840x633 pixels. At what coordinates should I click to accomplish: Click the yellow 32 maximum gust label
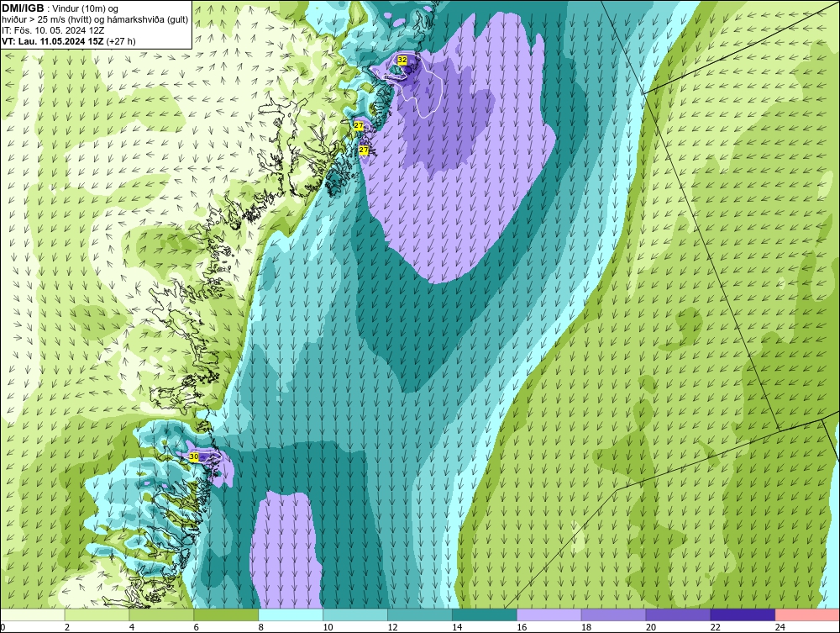(402, 60)
